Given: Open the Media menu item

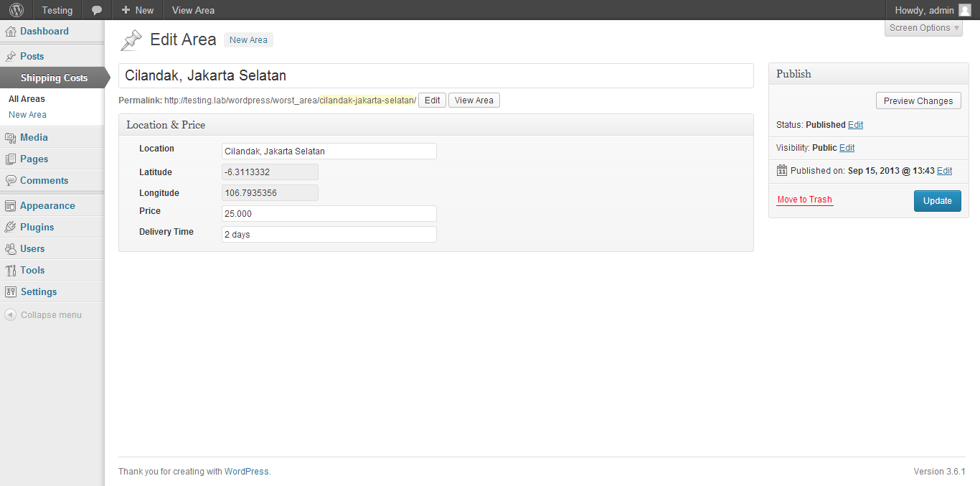Looking at the screenshot, I should pos(52,137).
